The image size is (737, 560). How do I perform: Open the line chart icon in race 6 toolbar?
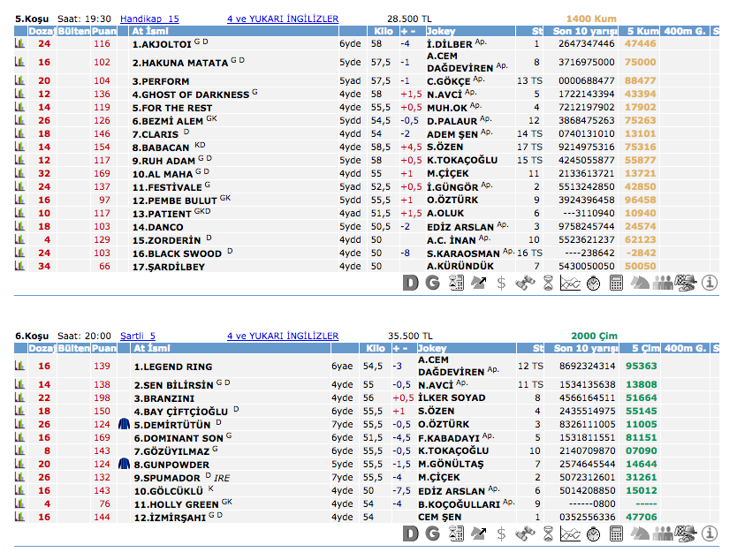click(571, 534)
